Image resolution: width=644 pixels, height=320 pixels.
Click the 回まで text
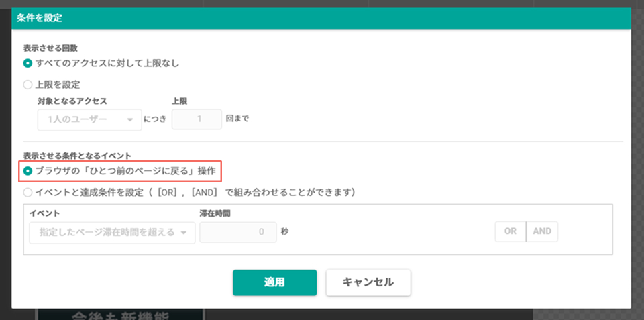click(x=237, y=119)
